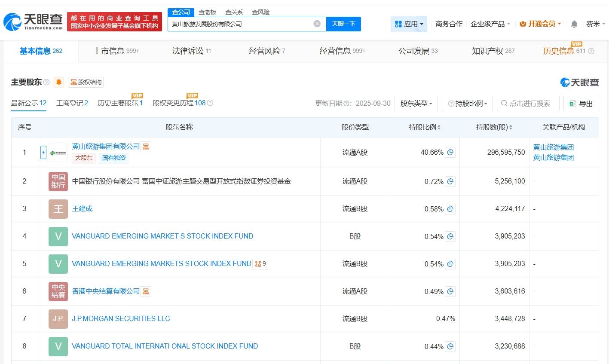609x364 pixels.
Task: Click the Vanguard Emerging Markets relation badge 9
Action: tap(260, 263)
